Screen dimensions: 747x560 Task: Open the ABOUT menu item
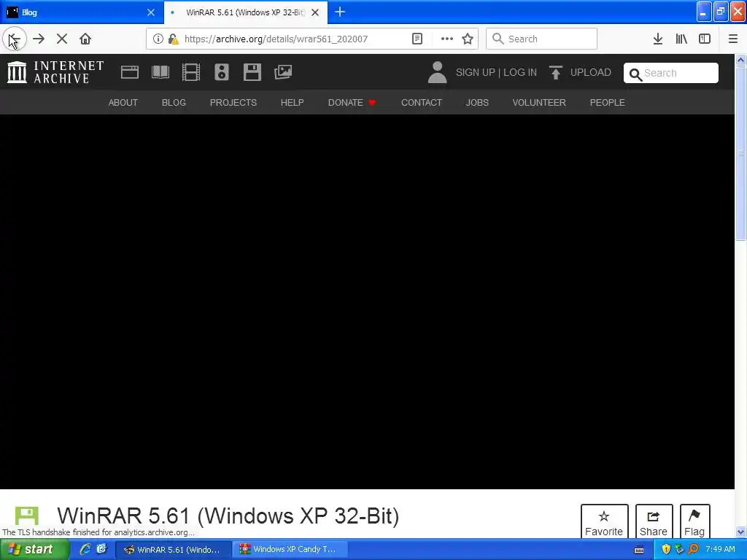(123, 102)
